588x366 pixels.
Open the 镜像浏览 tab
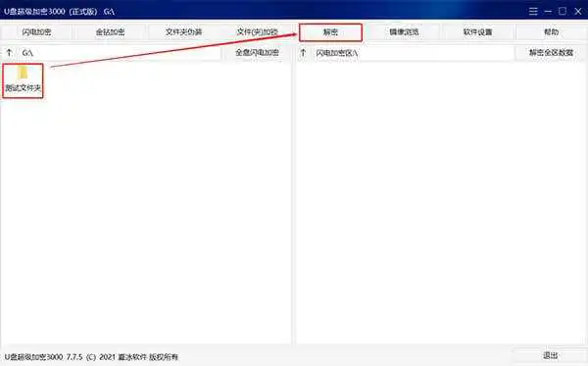(404, 32)
